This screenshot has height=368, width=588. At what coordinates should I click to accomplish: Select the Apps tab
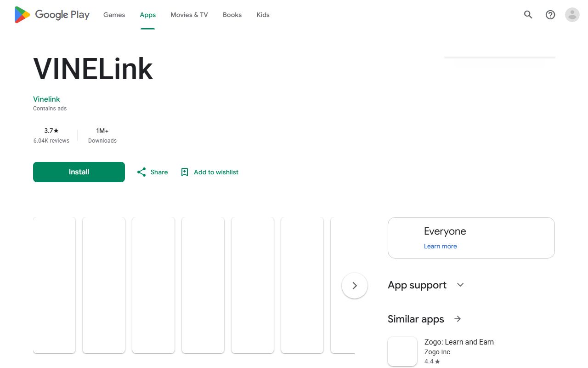[x=148, y=15]
